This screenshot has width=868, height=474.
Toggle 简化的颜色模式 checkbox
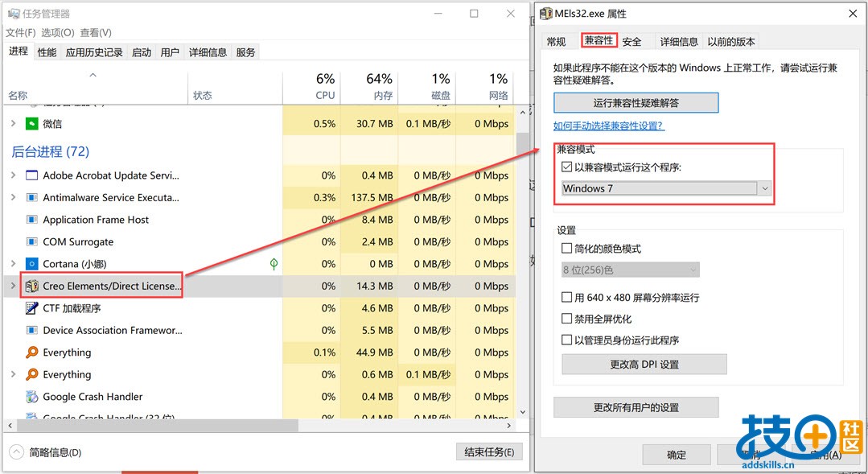pyautogui.click(x=566, y=249)
